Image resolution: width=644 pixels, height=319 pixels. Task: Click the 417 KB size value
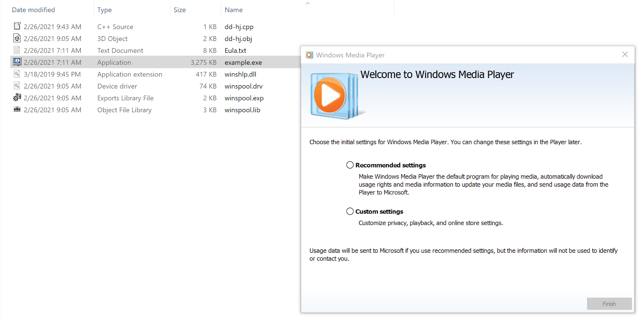(x=206, y=74)
